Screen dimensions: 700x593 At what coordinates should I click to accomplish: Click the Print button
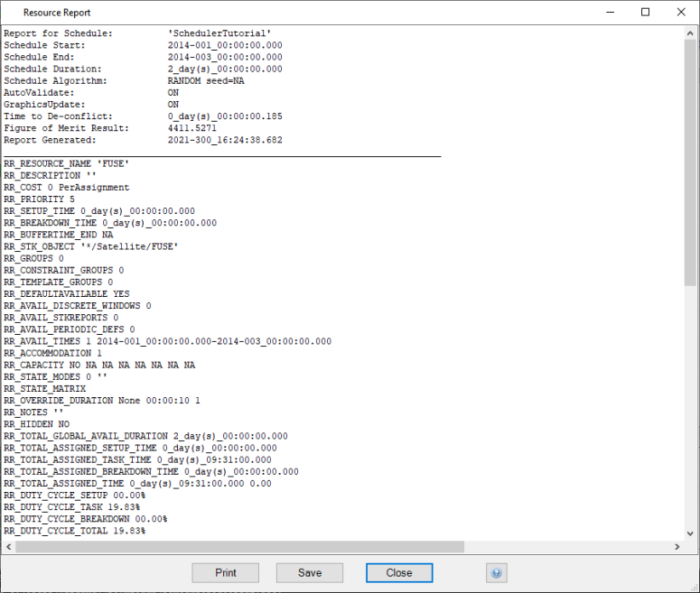click(225, 573)
